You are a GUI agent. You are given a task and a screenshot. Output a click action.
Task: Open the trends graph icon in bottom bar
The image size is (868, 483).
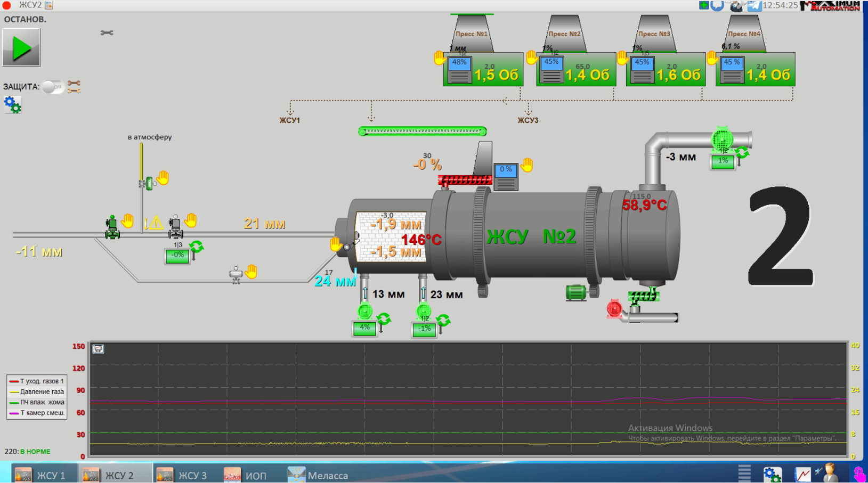[x=802, y=474]
